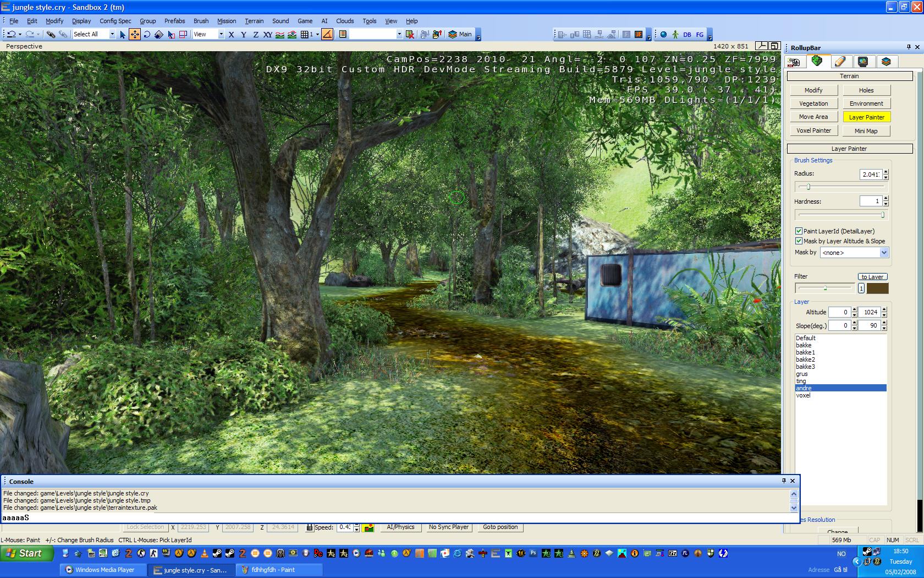
Task: Click the 'to Layer' filter button
Action: pyautogui.click(x=872, y=277)
